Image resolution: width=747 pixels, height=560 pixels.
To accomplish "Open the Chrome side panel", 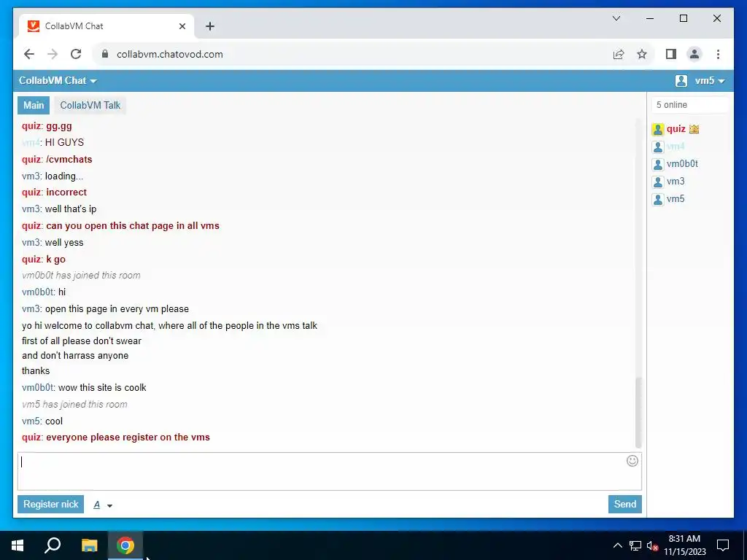I will [x=671, y=54].
